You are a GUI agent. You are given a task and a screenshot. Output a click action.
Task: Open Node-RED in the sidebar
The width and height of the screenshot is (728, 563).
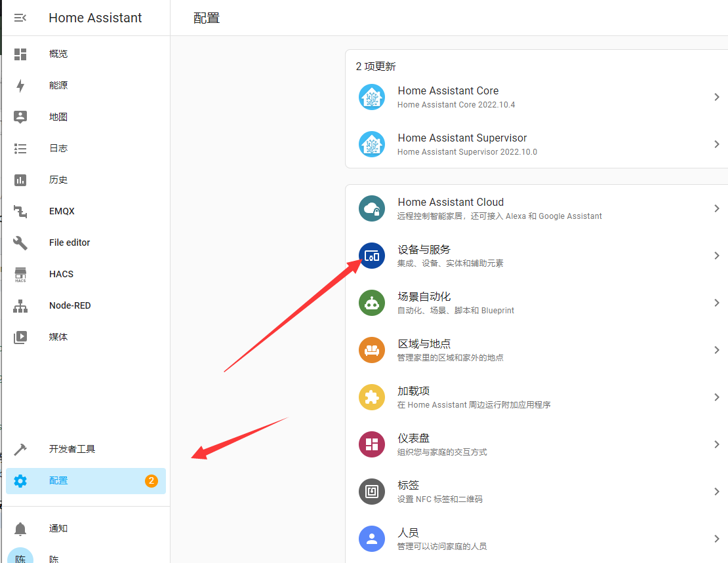86,306
